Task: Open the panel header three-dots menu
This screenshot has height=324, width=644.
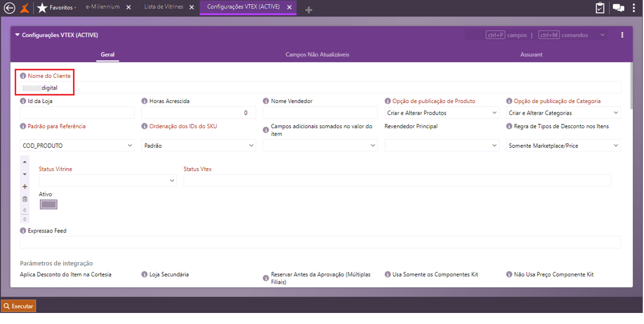Action: click(622, 35)
